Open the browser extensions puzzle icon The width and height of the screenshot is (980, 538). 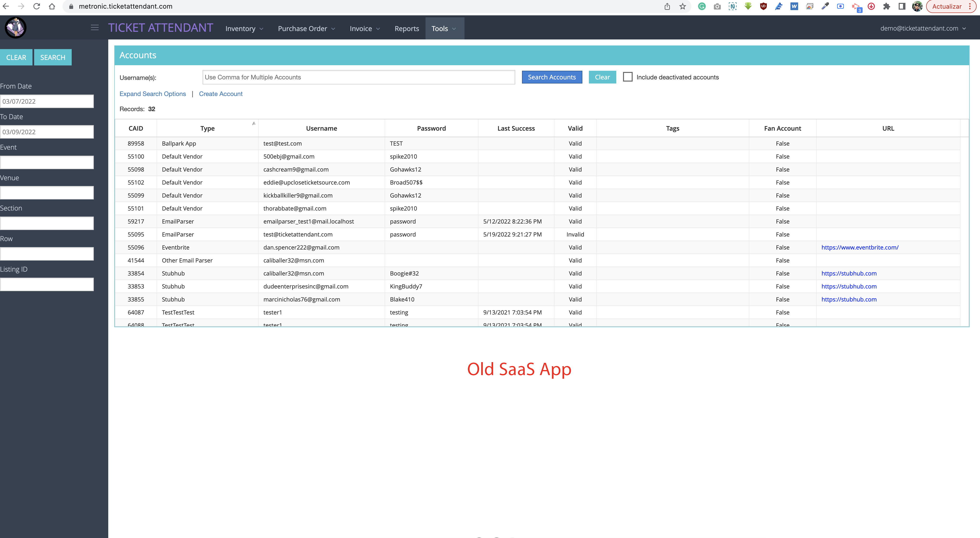pyautogui.click(x=886, y=6)
